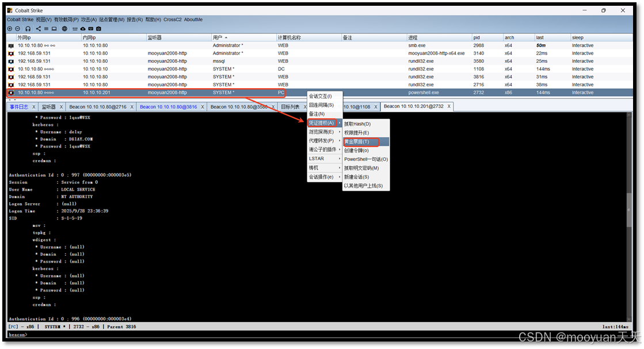644x349 pixels.
Task: Click the connect (plus) toolbar icon
Action: 10,29
